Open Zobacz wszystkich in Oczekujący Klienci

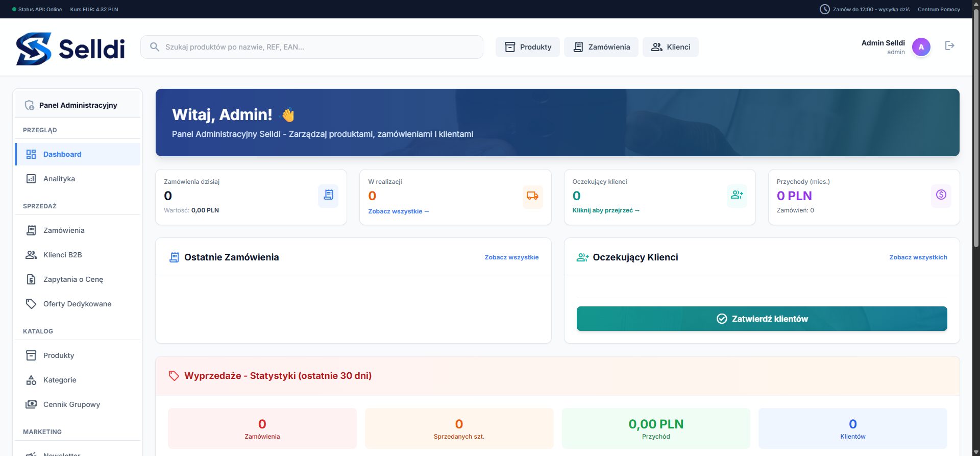[x=918, y=257]
